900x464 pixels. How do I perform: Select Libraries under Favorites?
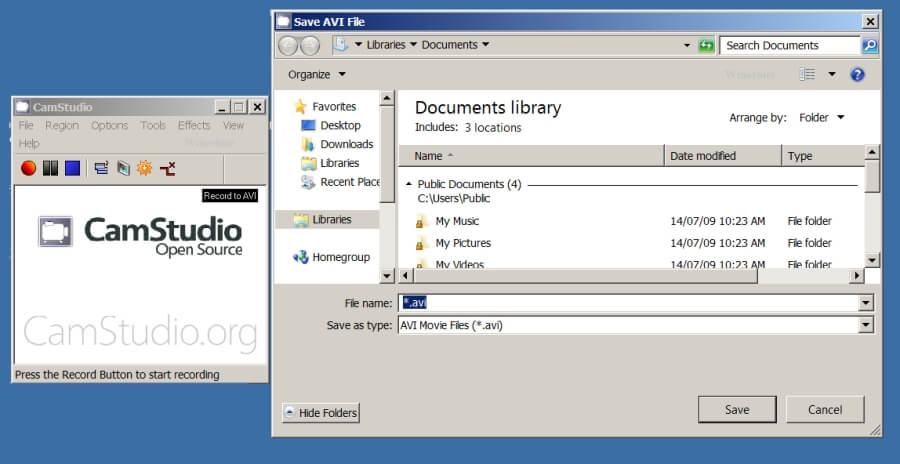click(x=340, y=163)
